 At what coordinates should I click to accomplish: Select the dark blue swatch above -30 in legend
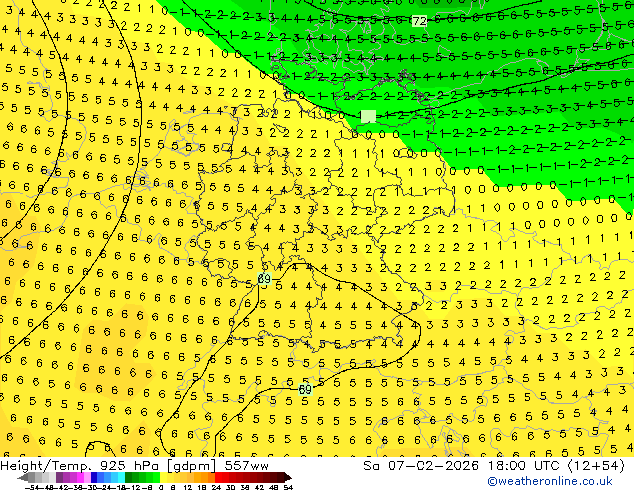click(x=94, y=478)
